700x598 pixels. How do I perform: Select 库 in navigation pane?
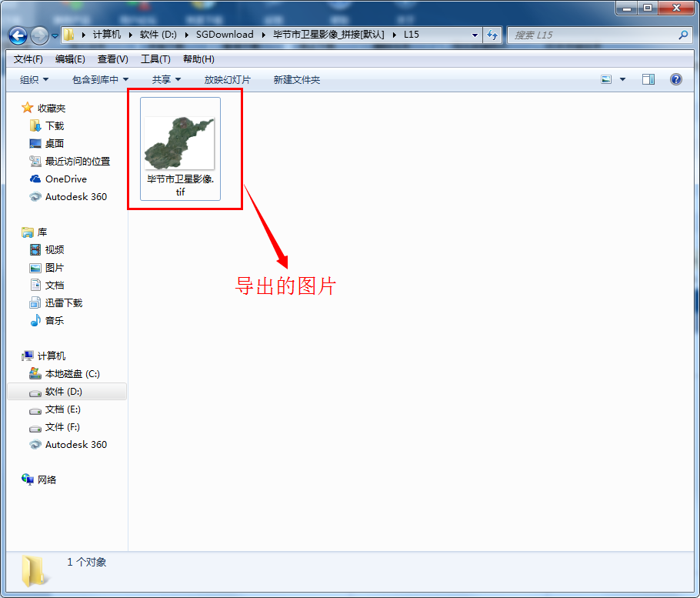[35, 232]
